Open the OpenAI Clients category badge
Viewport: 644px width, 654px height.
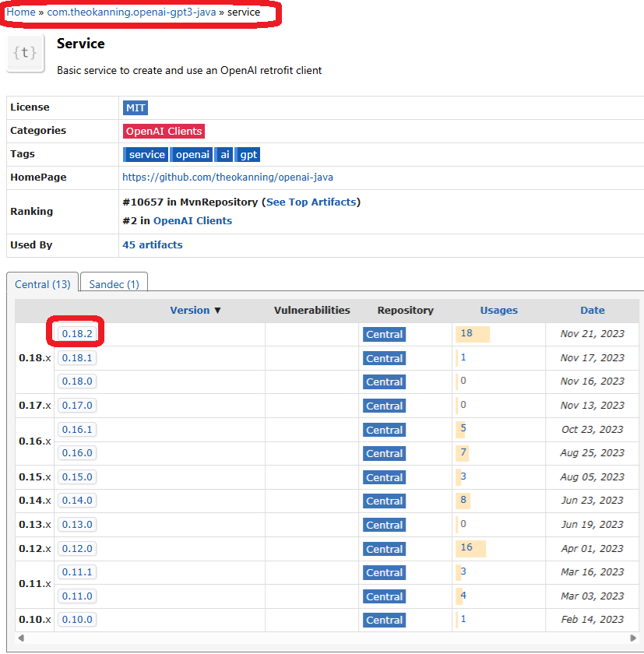tap(164, 131)
